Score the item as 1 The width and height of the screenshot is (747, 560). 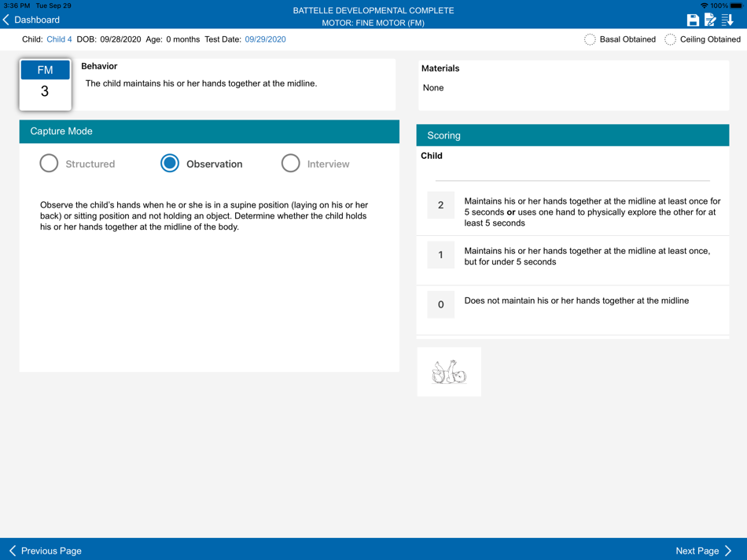(x=440, y=255)
